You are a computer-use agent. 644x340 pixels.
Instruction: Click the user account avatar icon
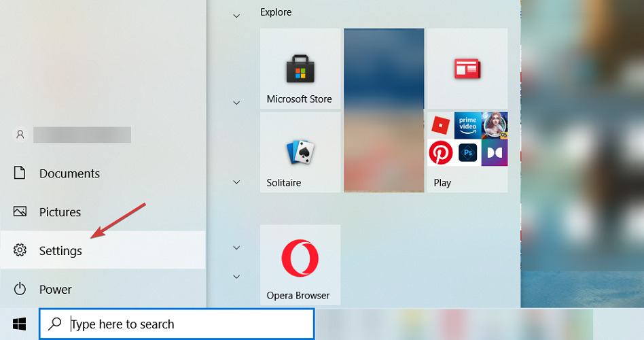pyautogui.click(x=20, y=135)
